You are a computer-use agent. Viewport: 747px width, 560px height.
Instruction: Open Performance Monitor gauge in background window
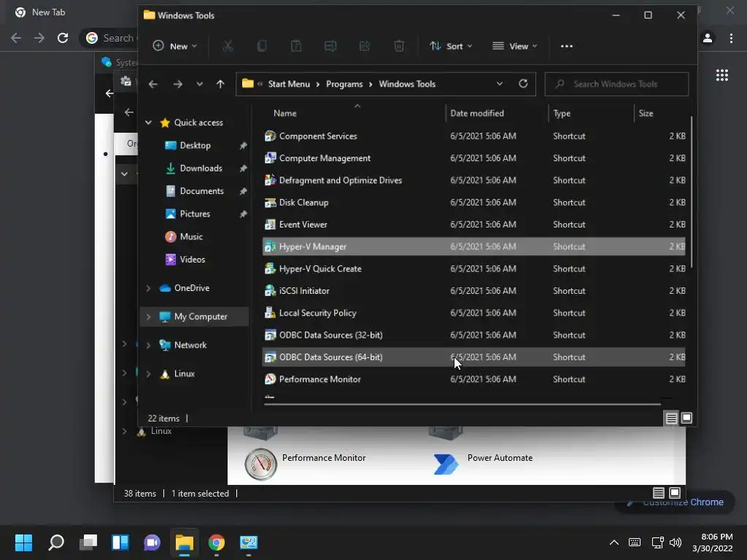pyautogui.click(x=260, y=464)
